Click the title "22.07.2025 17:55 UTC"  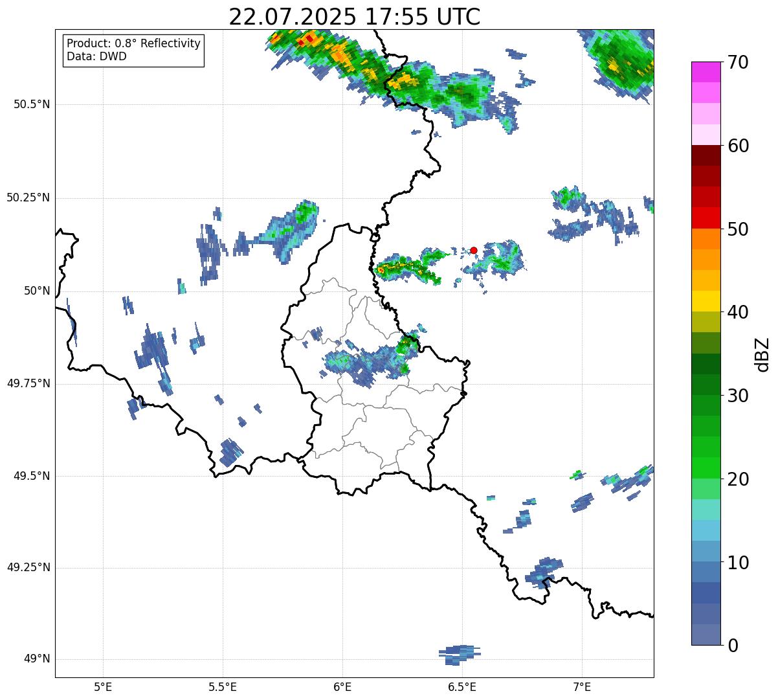pyautogui.click(x=355, y=16)
